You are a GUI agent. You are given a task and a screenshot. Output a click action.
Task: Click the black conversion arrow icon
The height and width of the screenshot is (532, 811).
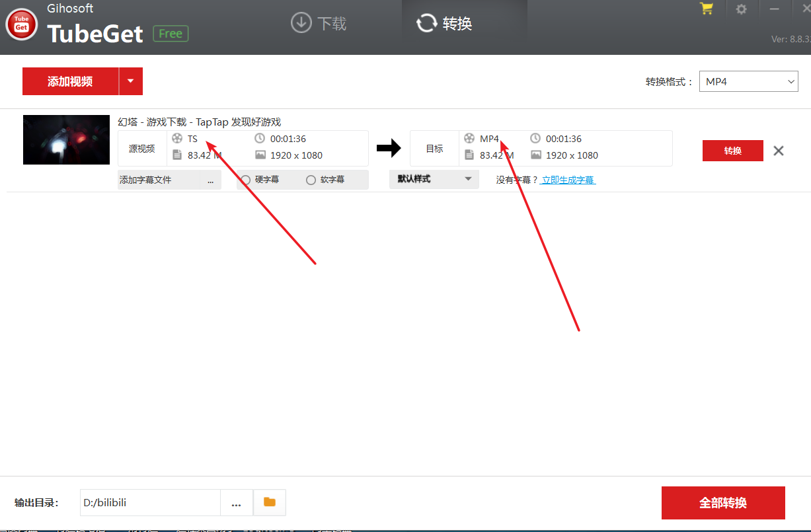pyautogui.click(x=389, y=149)
